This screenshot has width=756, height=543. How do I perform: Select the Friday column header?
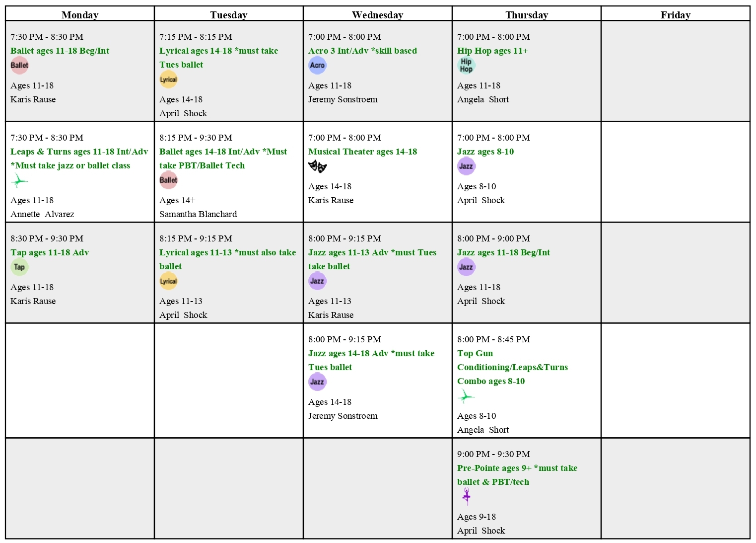[676, 14]
